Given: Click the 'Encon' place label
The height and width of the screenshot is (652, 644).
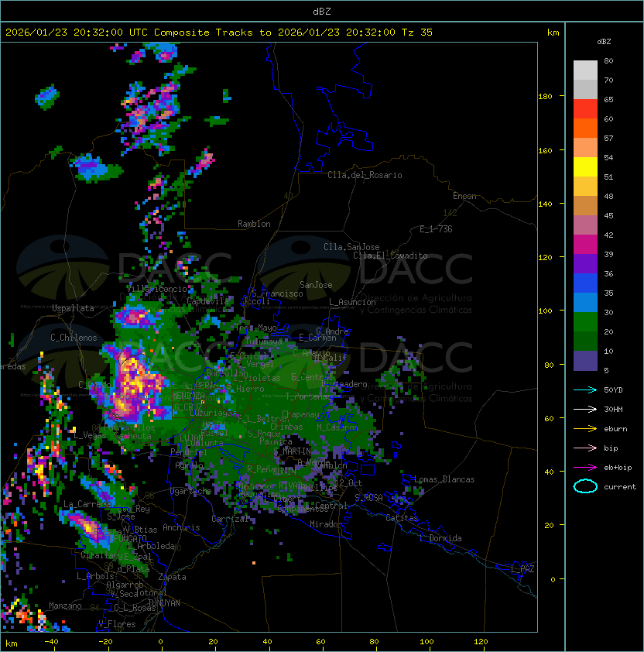Looking at the screenshot, I should click(x=464, y=196).
